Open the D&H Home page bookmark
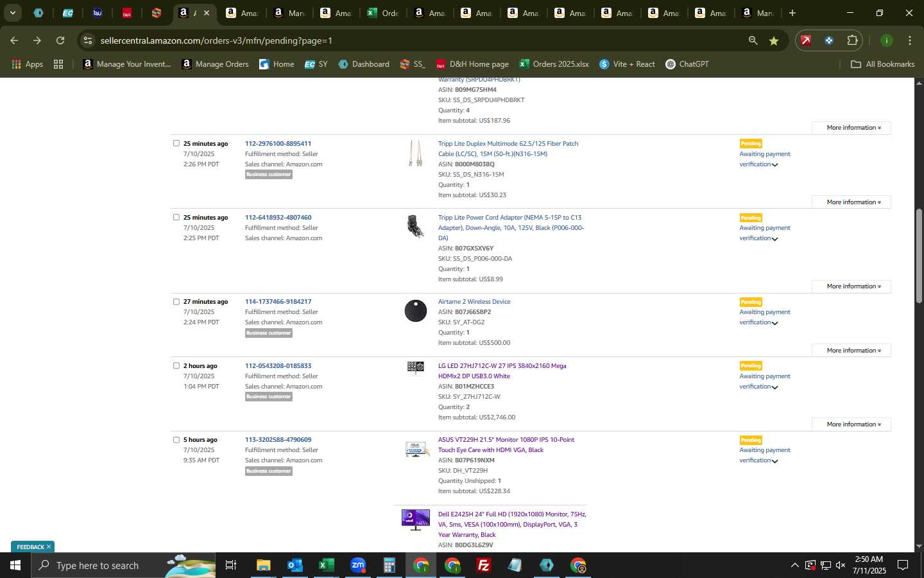This screenshot has width=924, height=578. tap(472, 64)
